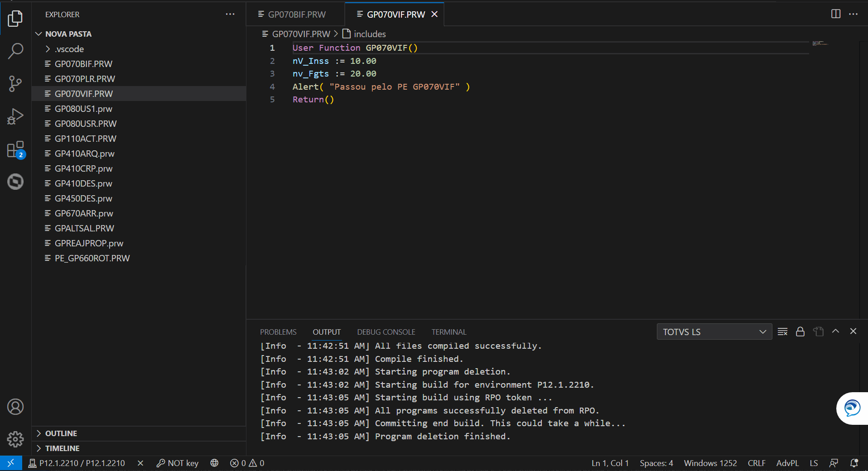Viewport: 868px width, 471px height.
Task: Open the Extensions view with badge
Action: tap(15, 149)
